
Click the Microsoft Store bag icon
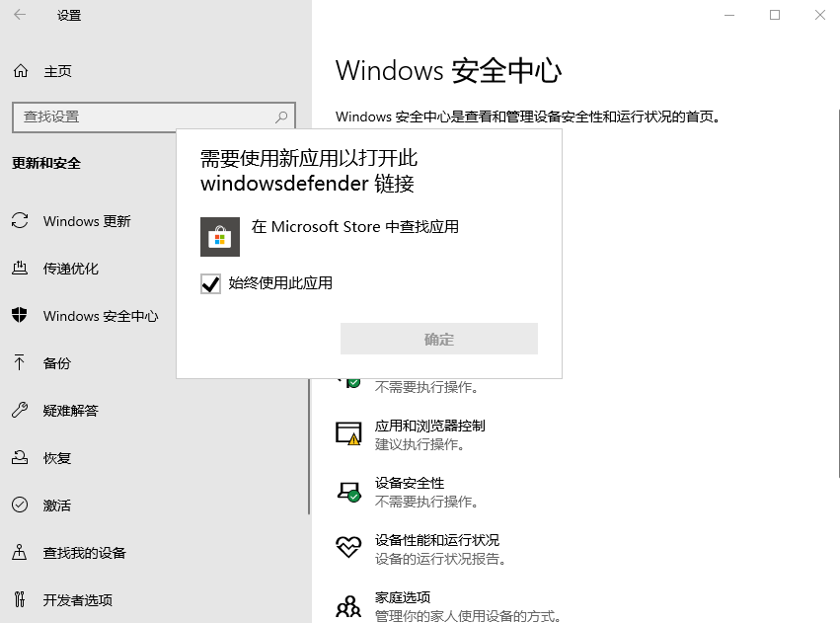[220, 237]
